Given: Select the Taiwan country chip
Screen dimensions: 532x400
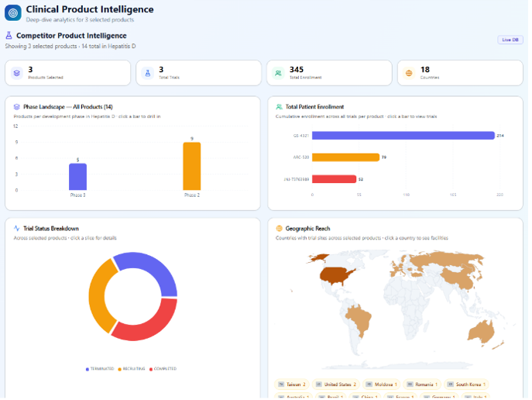Looking at the screenshot, I should [292, 384].
